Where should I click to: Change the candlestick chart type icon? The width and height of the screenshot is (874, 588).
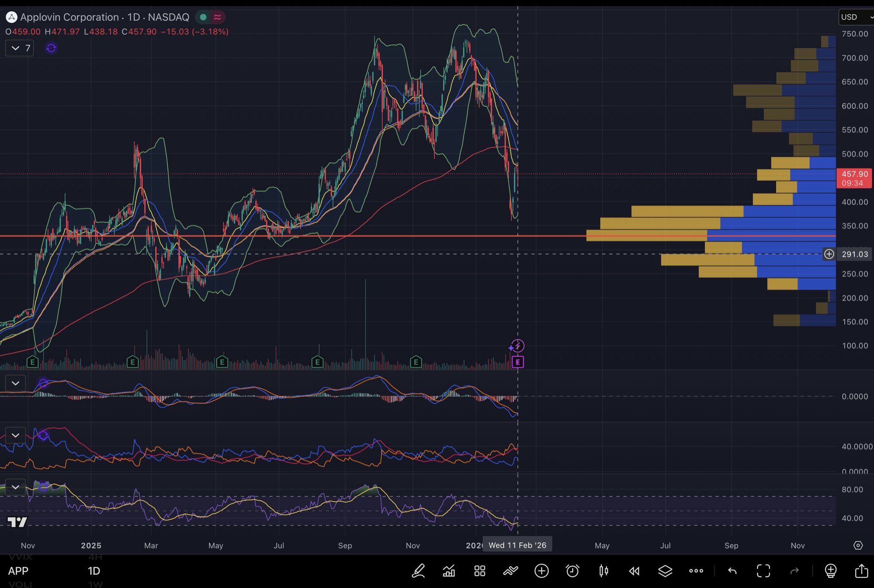(603, 571)
